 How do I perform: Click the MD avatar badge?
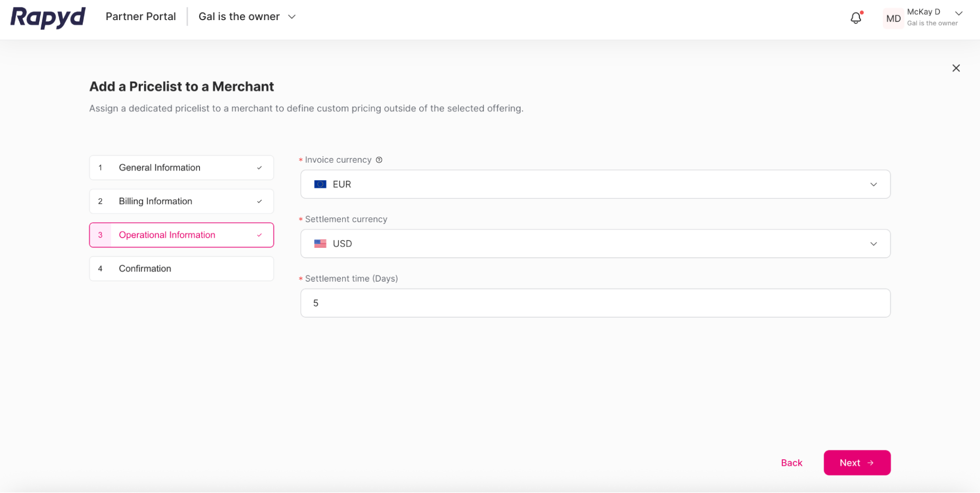(893, 18)
